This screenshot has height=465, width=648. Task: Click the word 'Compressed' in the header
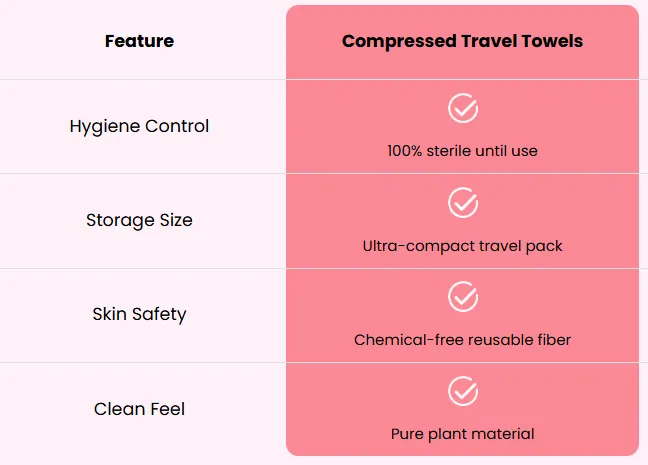(x=399, y=42)
